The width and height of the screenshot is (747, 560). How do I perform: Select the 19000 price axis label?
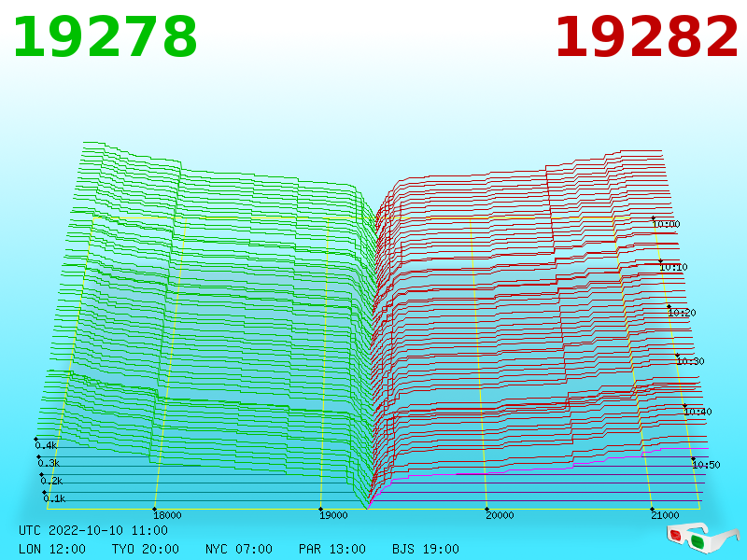coord(333,515)
